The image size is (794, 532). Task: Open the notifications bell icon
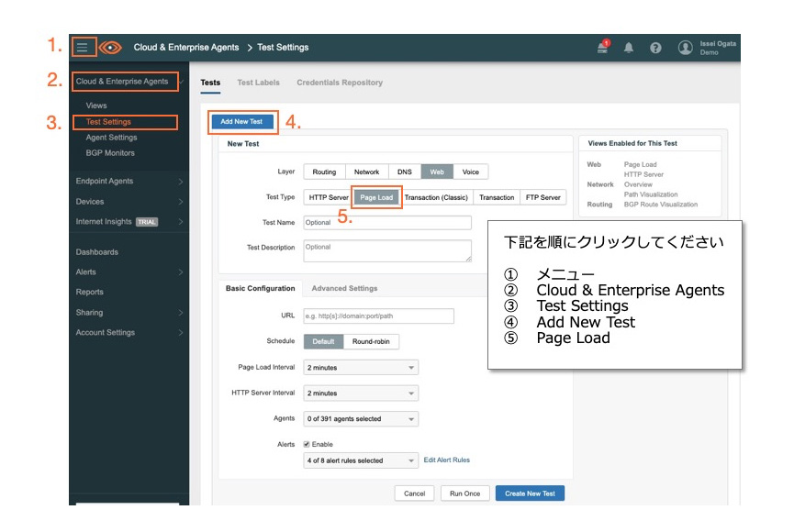pos(629,48)
